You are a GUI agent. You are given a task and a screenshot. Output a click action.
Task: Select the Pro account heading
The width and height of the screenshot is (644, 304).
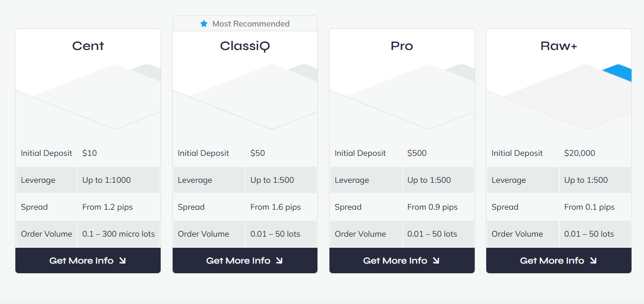click(x=402, y=46)
